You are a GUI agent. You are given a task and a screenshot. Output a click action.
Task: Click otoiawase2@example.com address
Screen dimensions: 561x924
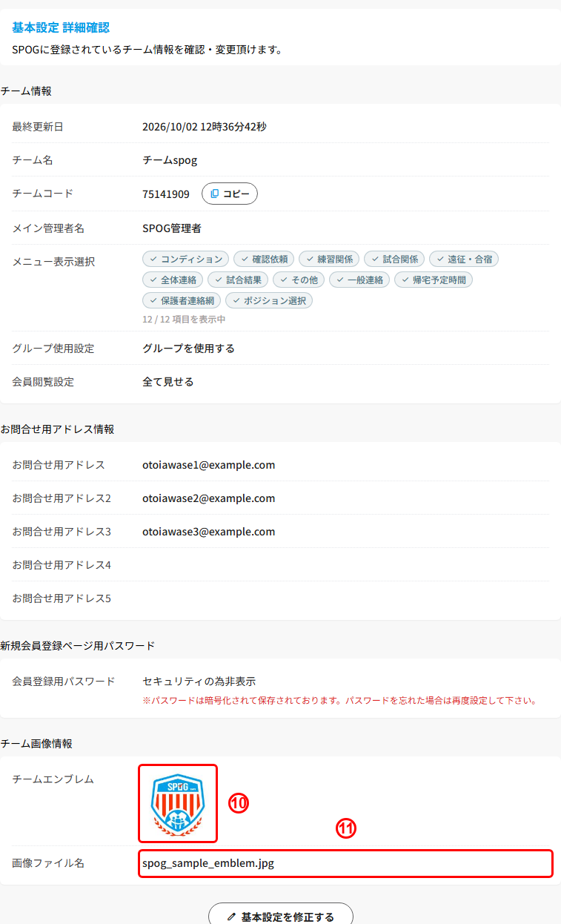coord(209,498)
